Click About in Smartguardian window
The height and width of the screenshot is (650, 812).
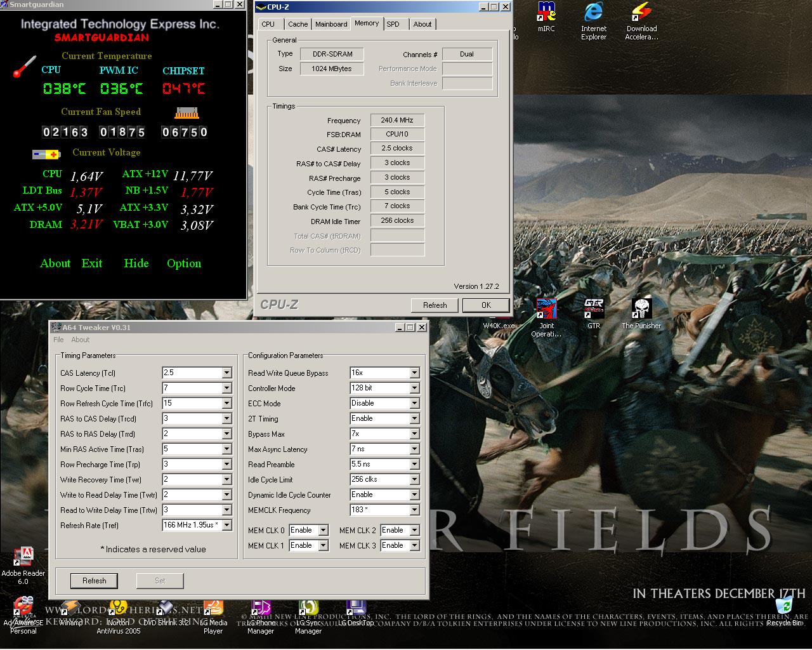click(55, 263)
